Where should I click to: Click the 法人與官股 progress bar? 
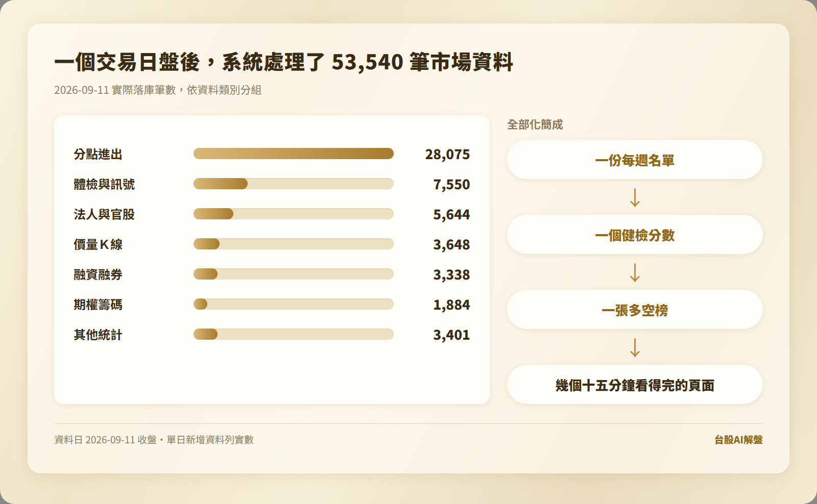click(x=294, y=214)
